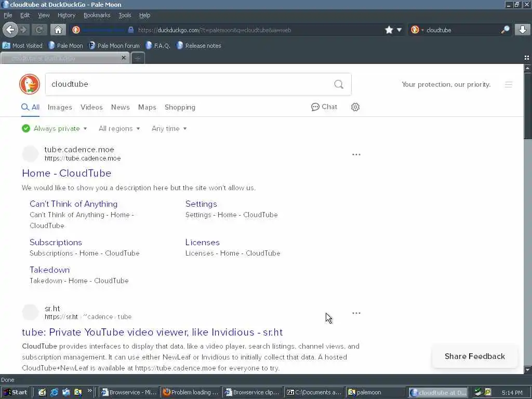Screen dimensions: 532x399
Task: Switch to palemoon folder taskbar window
Action: [376, 392]
